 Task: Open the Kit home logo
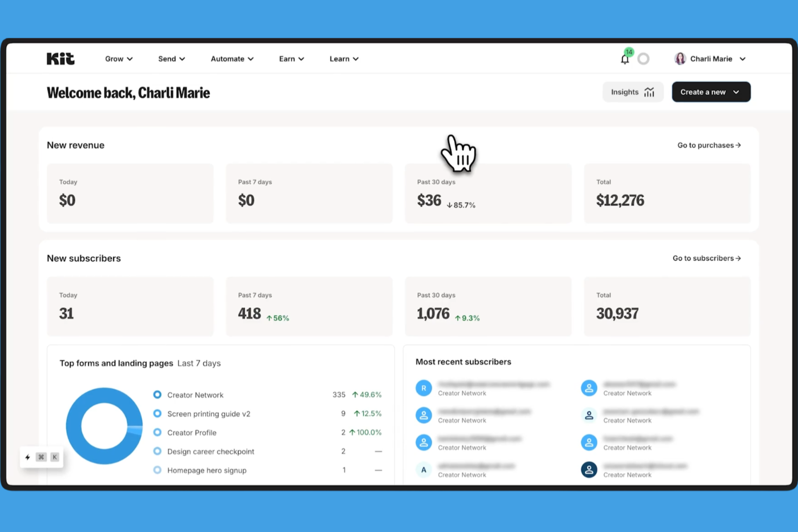click(x=60, y=58)
